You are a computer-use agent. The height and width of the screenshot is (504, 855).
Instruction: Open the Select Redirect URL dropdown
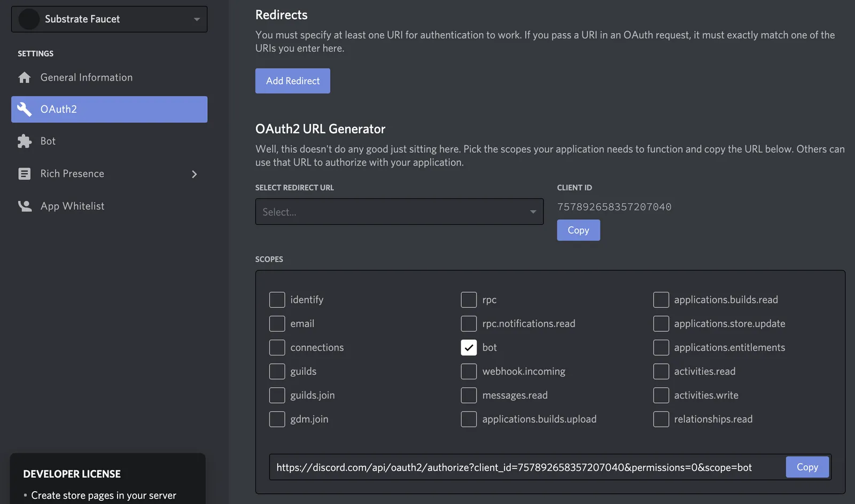(x=399, y=212)
